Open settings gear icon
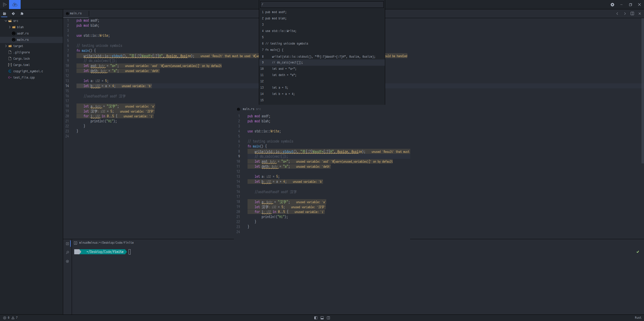Image resolution: width=644 pixels, height=321 pixels. (x=612, y=5)
